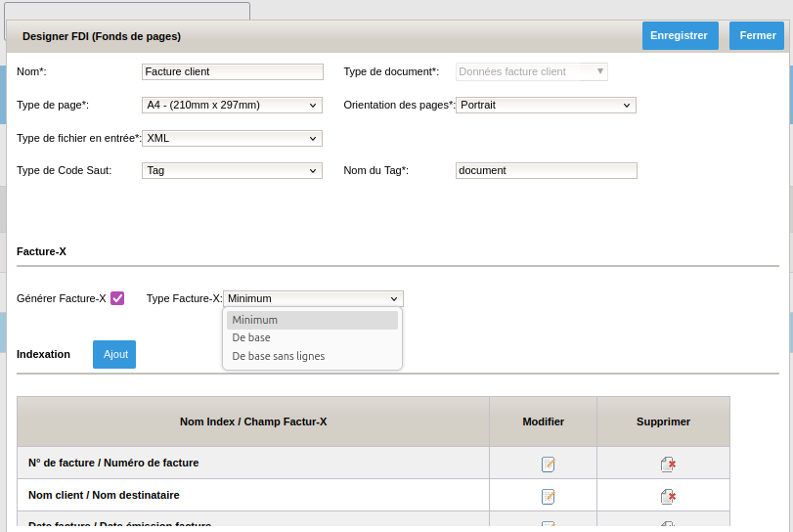Click the Ajout button next to Indexation
This screenshot has height=532, width=793.
(x=114, y=354)
